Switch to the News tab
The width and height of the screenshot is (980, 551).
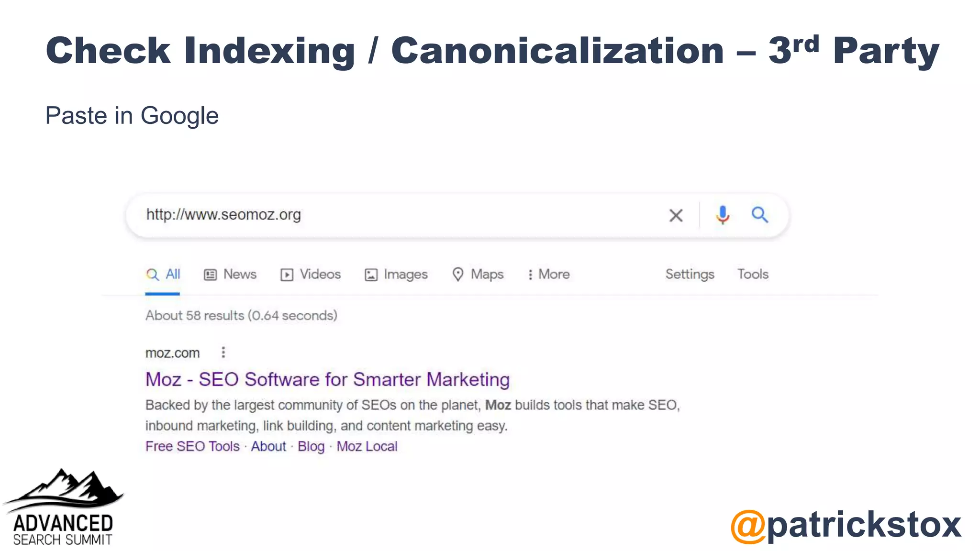click(230, 275)
